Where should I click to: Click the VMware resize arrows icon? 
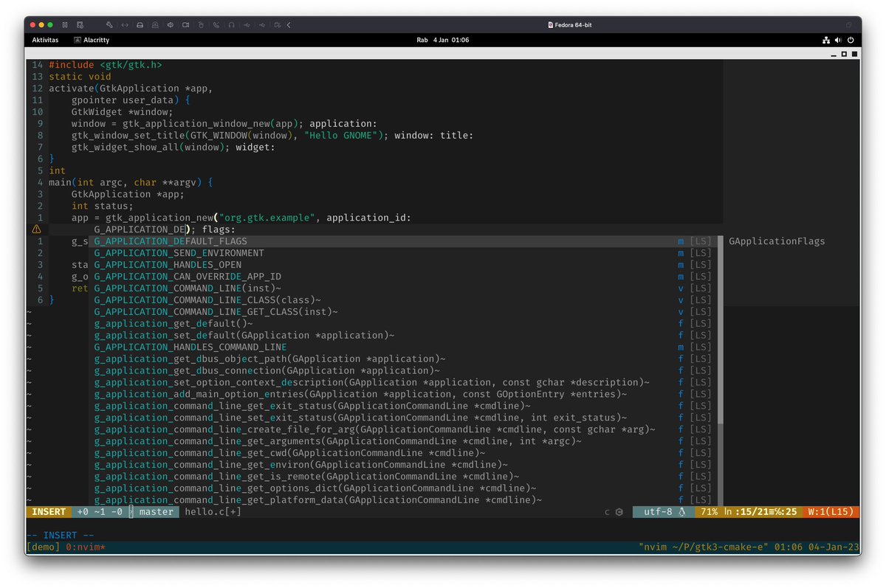click(125, 25)
